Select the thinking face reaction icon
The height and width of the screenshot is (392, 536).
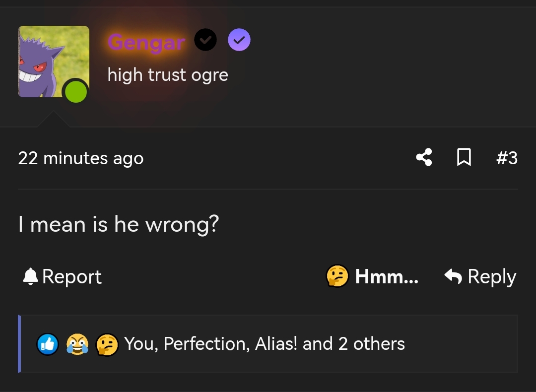click(x=107, y=343)
